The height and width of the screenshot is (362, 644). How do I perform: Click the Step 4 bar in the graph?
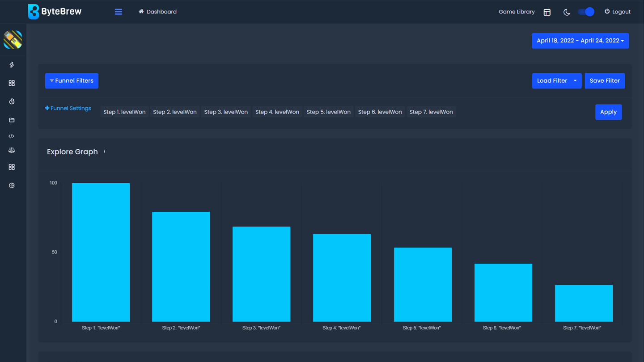(x=342, y=278)
